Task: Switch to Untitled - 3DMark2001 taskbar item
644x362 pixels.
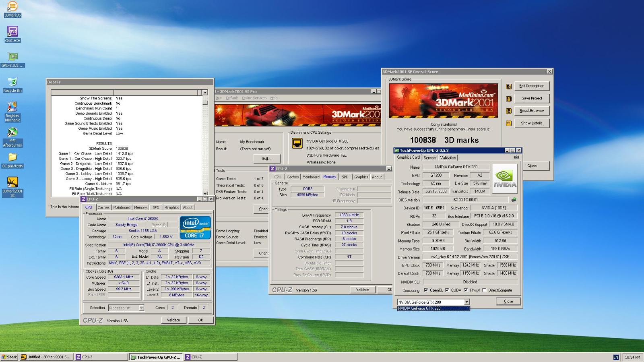Action: click(46, 357)
